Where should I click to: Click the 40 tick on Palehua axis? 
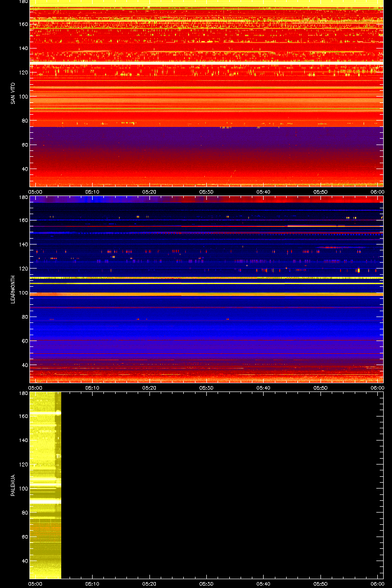(24, 561)
